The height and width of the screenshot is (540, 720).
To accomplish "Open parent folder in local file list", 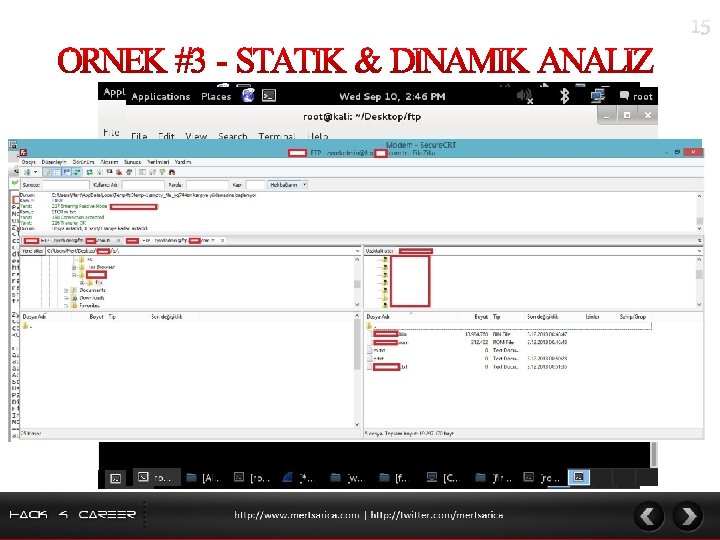I will pos(26,326).
